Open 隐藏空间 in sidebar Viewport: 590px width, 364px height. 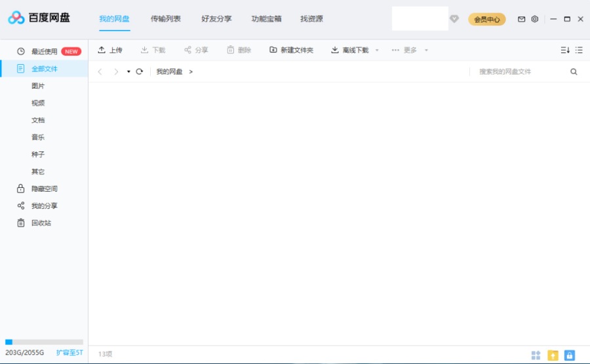[44, 189]
